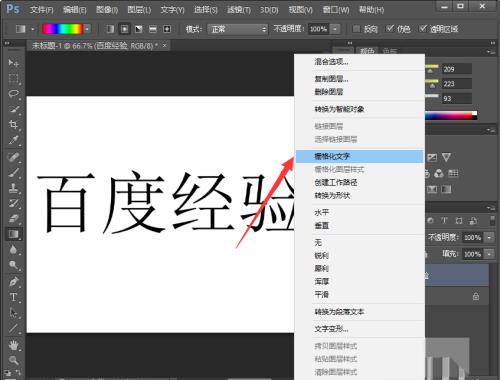Image resolution: width=500 pixels, height=380 pixels.
Task: Open the layer 填充 fill dropdown arrow
Action: 489,254
